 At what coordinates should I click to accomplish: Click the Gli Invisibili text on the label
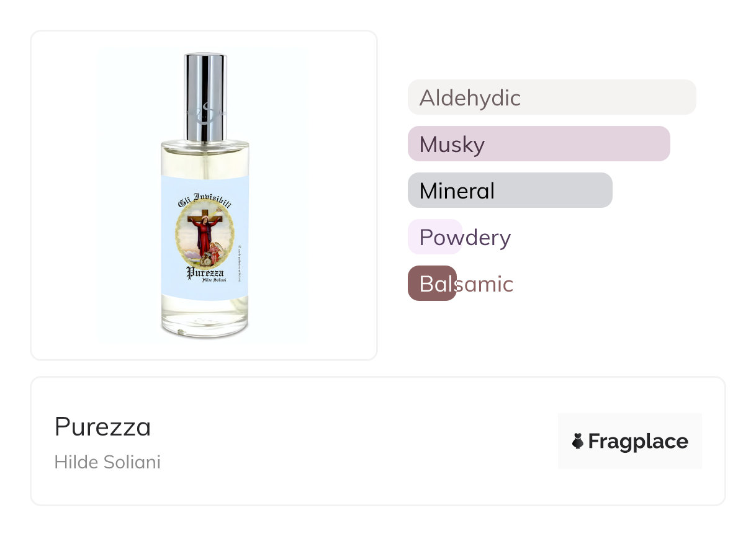pos(205,200)
